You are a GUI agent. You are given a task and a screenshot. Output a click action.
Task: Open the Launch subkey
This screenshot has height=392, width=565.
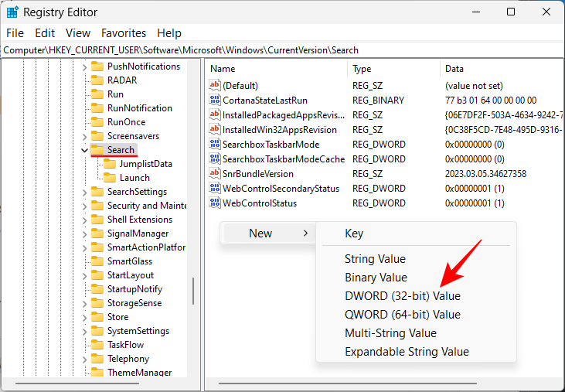[x=134, y=178]
